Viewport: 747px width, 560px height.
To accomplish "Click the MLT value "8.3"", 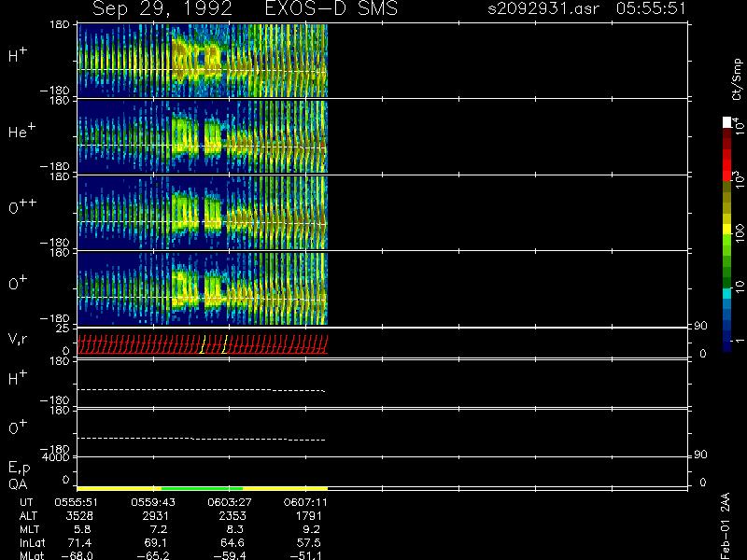I will pyautogui.click(x=235, y=529).
